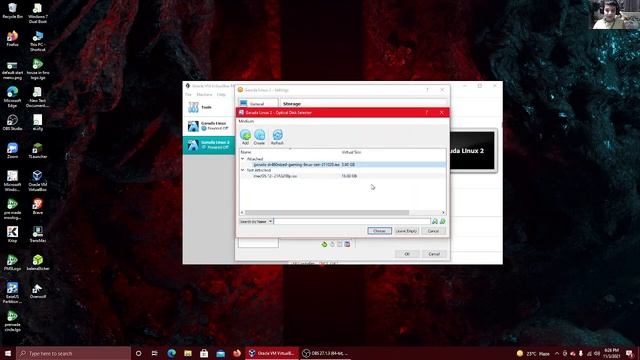Viewport: 640px width, 360px height.
Task: Collapse the Attached group
Action: (x=242, y=159)
